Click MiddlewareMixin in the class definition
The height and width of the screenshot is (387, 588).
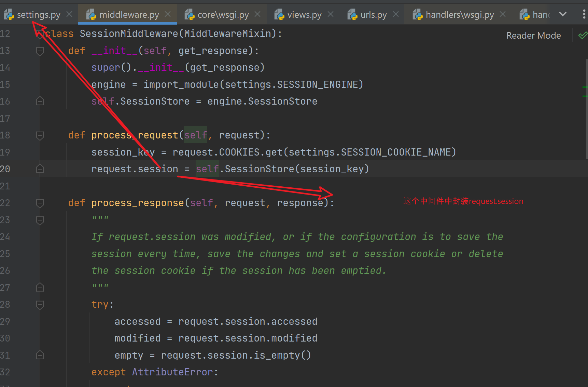pyautogui.click(x=227, y=34)
